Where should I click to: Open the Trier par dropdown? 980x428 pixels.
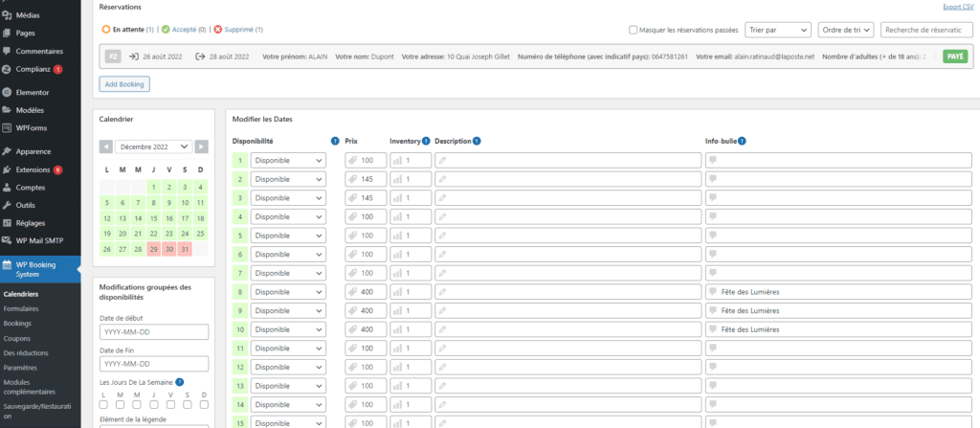(x=777, y=30)
